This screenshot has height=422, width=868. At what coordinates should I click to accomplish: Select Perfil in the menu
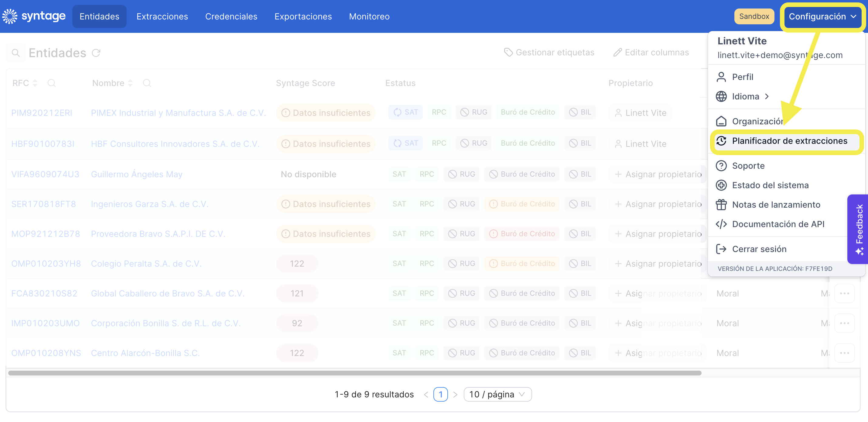(x=786, y=77)
